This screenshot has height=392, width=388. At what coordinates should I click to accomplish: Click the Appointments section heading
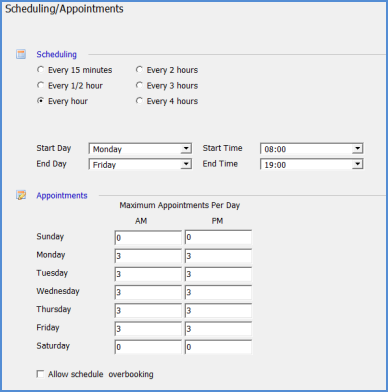coord(62,195)
